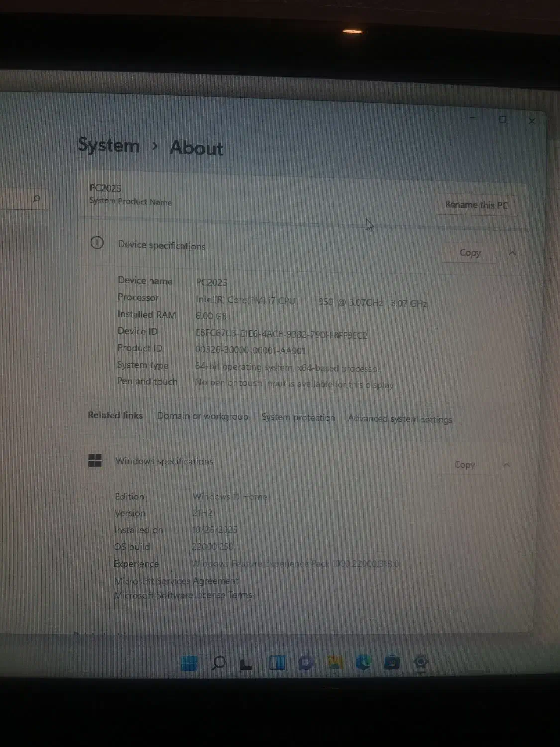
Task: Select Windows Feature Experience Pack text
Action: (x=295, y=563)
